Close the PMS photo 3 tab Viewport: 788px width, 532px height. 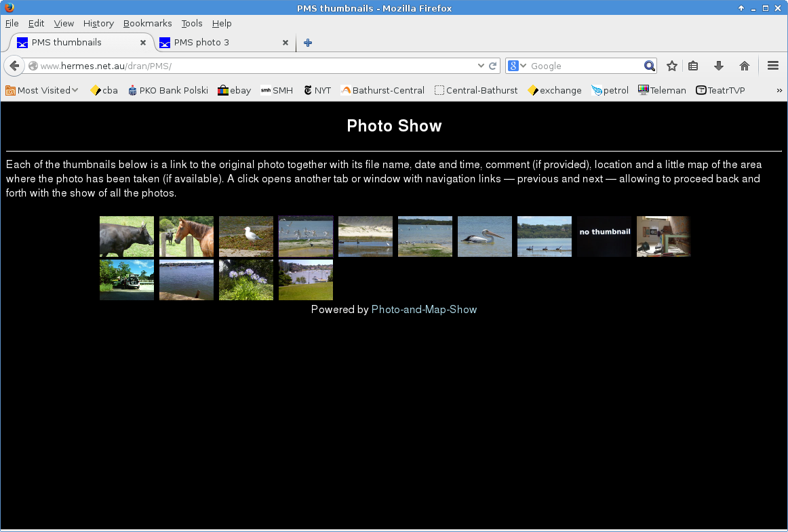click(285, 43)
